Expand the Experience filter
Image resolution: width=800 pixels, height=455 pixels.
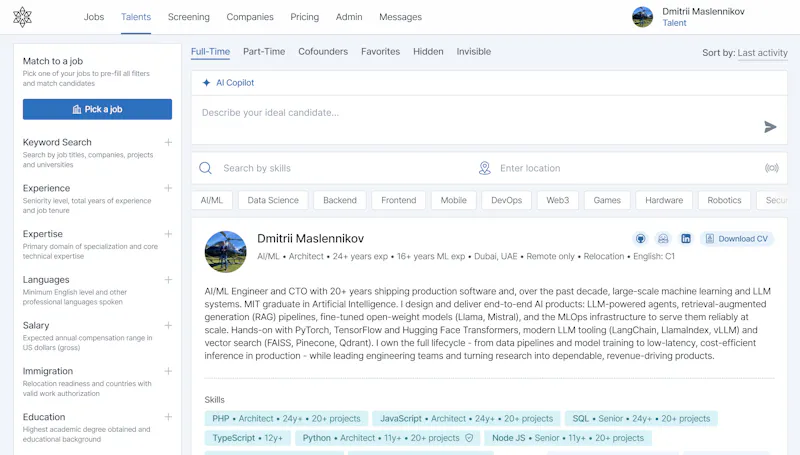coord(168,188)
